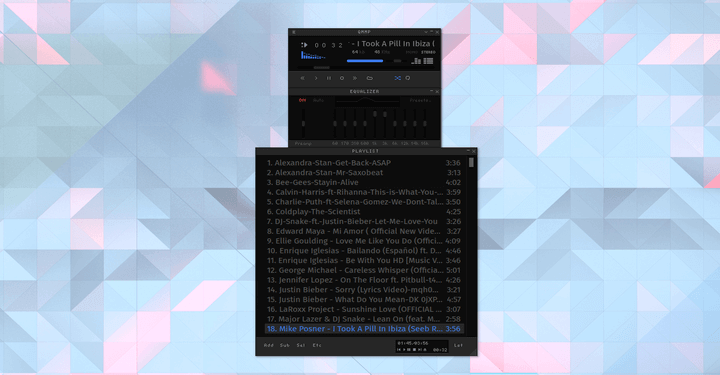The width and height of the screenshot is (720, 375).
Task: Select track 3 Bee-Gees-Stayin-Alive
Action: (x=364, y=182)
